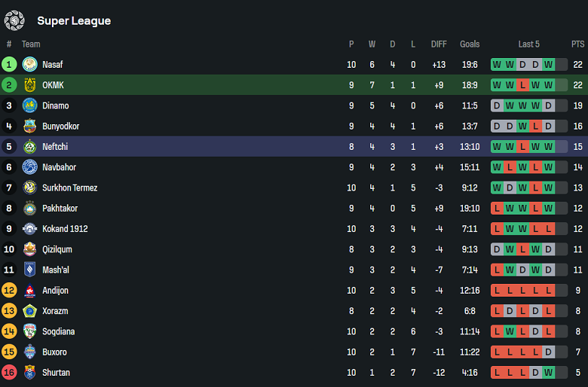The height and width of the screenshot is (387, 588).
Task: Click the Andijon team logo
Action: 29,291
